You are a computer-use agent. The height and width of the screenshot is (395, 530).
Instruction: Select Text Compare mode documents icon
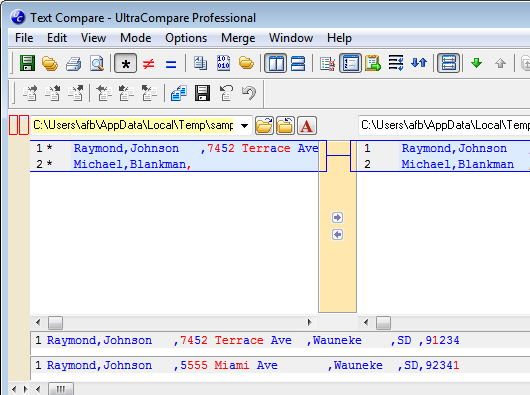tap(200, 63)
